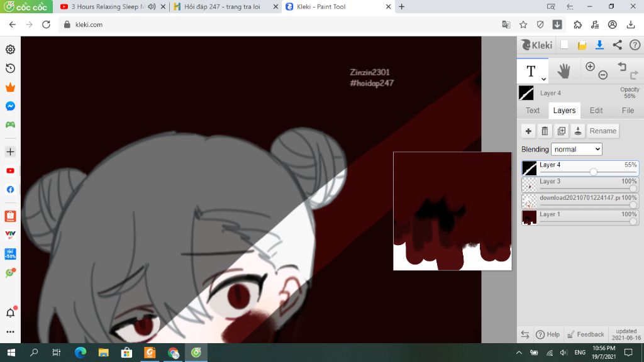Click the updated 2021-06-16 text

pos(626,334)
